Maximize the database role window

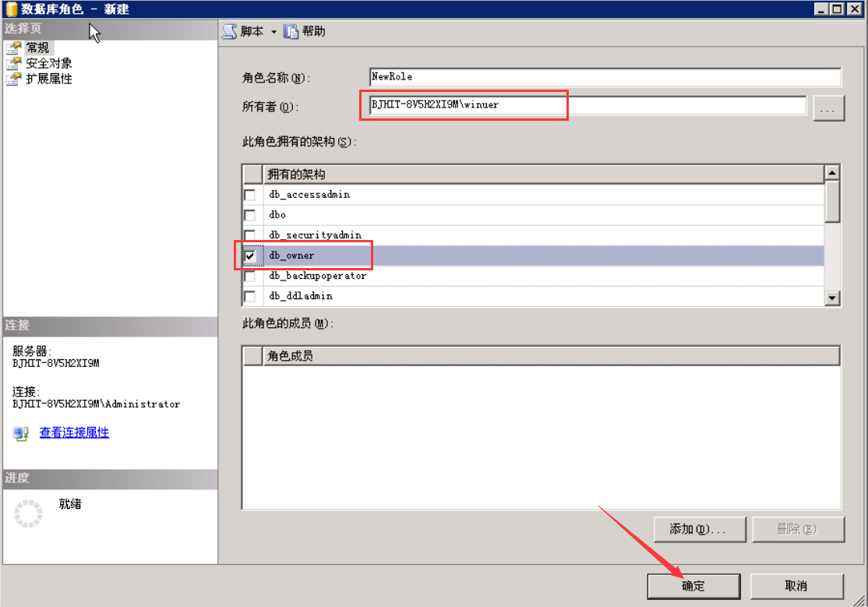pyautogui.click(x=837, y=9)
